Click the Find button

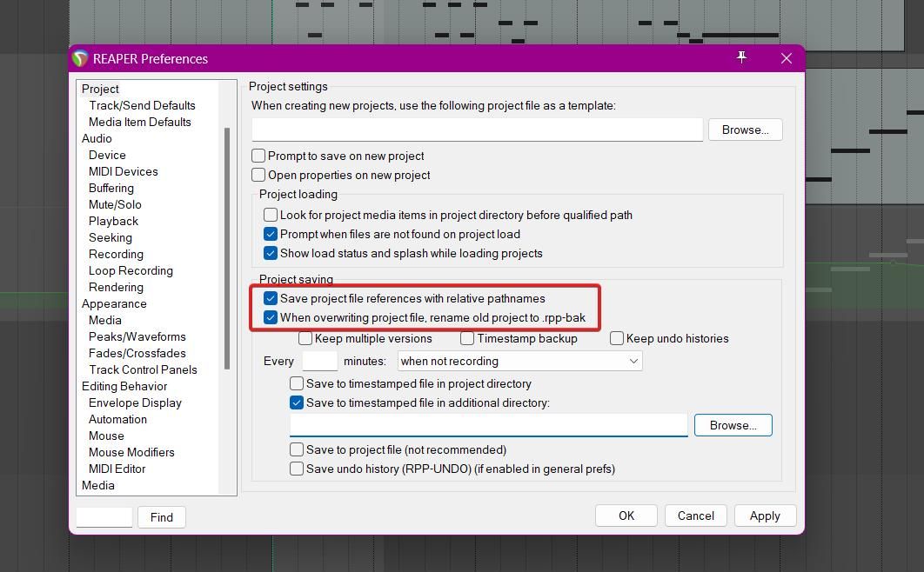click(161, 516)
